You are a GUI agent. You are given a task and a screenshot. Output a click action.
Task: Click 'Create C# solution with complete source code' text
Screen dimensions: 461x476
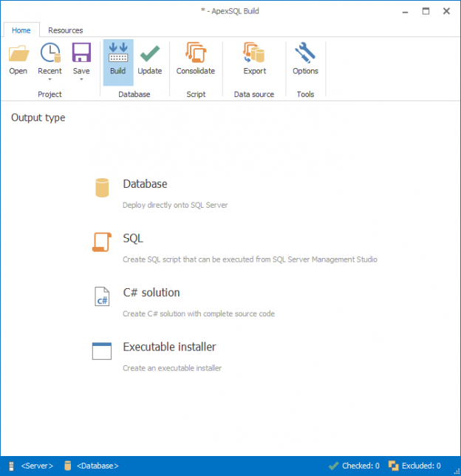pyautogui.click(x=199, y=314)
